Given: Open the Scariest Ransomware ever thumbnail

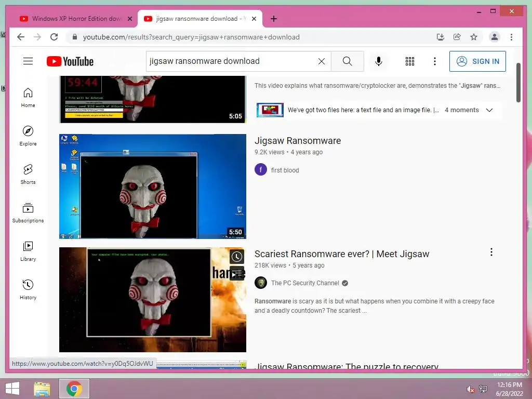Looking at the screenshot, I should tap(153, 300).
